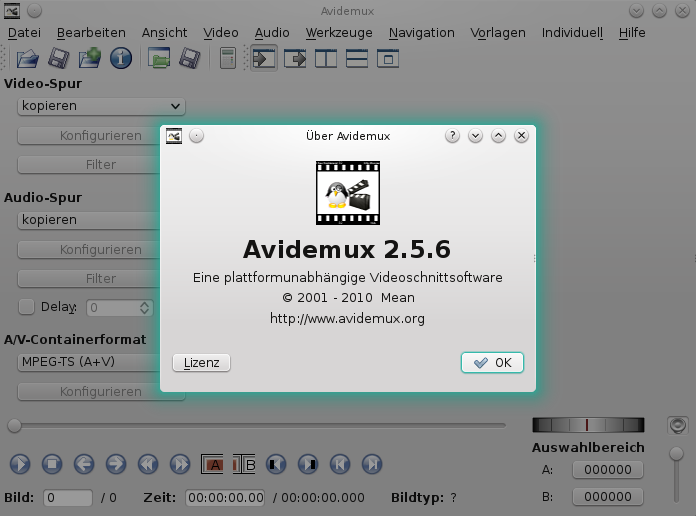
Task: Go to next frame arrow
Action: (116, 464)
